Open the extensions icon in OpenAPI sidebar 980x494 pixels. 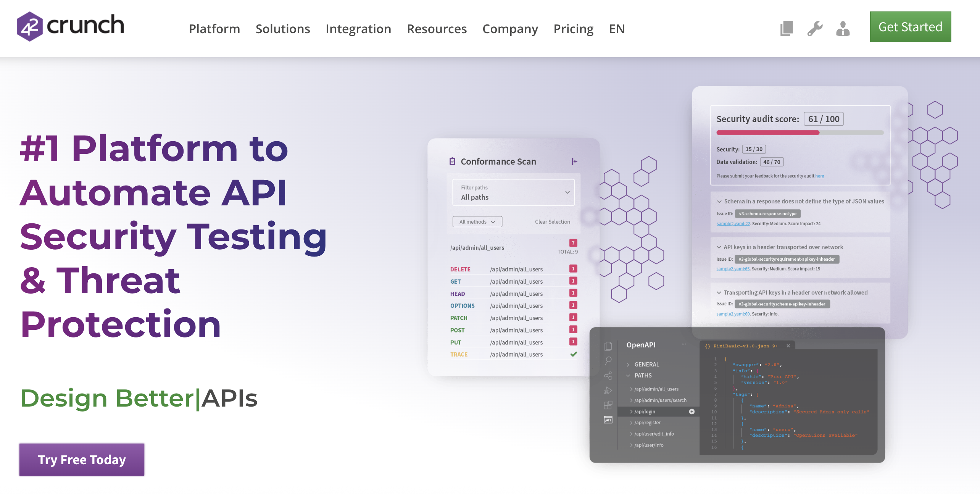pyautogui.click(x=608, y=405)
